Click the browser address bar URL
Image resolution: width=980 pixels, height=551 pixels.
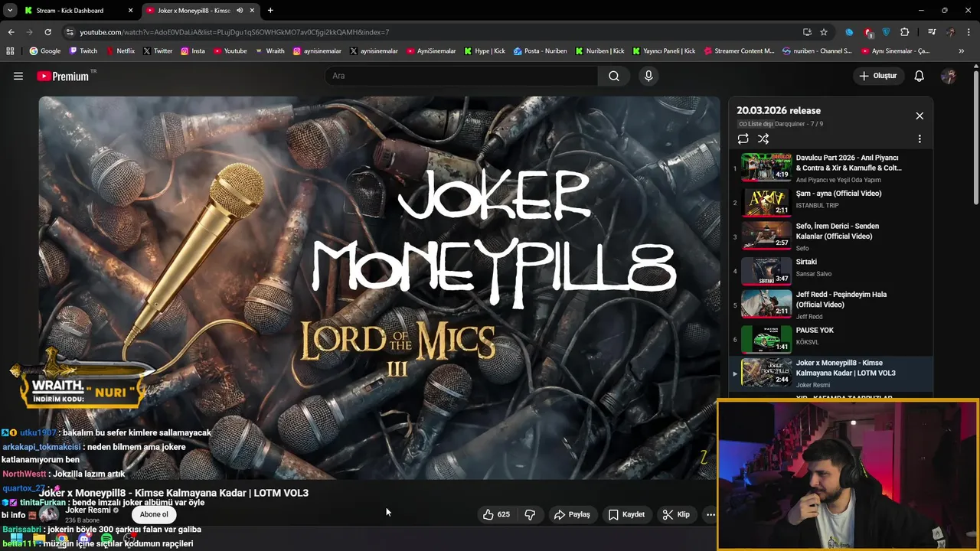tap(234, 32)
